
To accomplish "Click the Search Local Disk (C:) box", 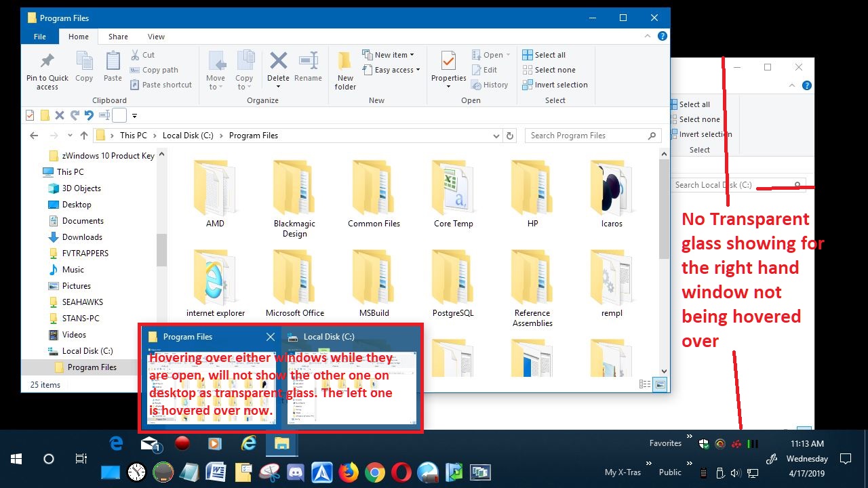I will pyautogui.click(x=738, y=184).
